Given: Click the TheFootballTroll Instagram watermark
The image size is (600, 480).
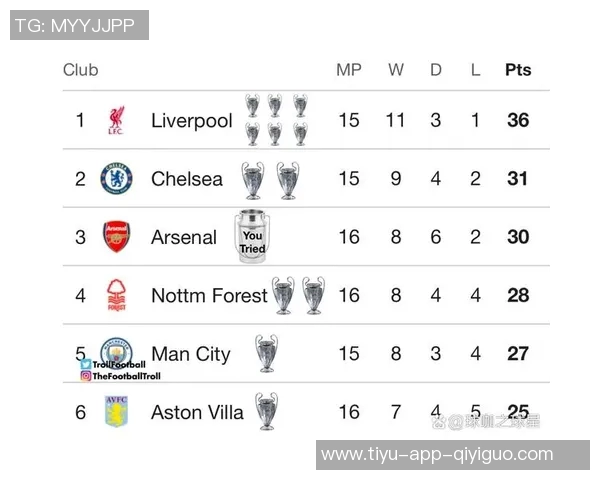Looking at the screenshot, I should coord(121,376).
